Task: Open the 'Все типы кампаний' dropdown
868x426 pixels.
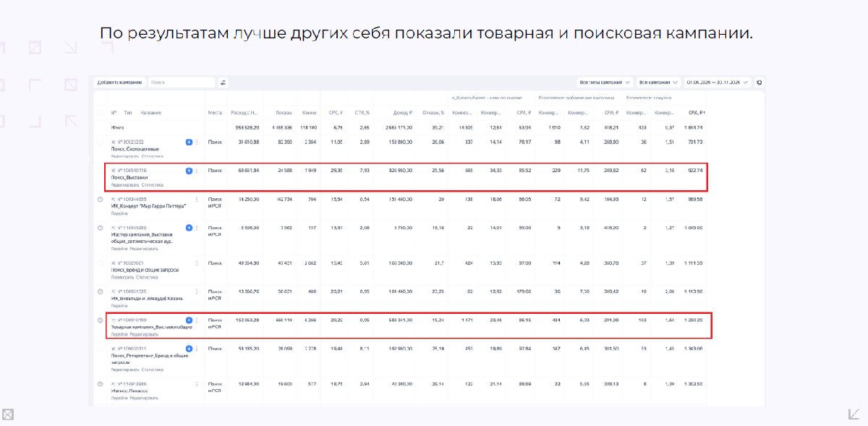Action: 605,82
